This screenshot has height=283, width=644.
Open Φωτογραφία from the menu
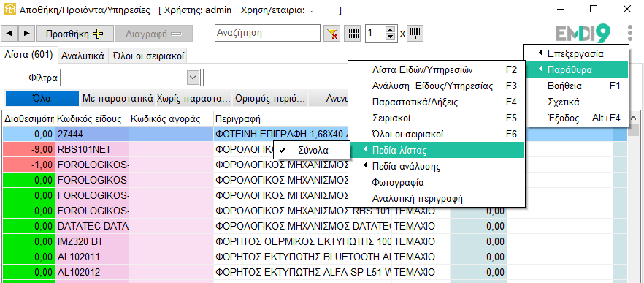tap(437, 183)
